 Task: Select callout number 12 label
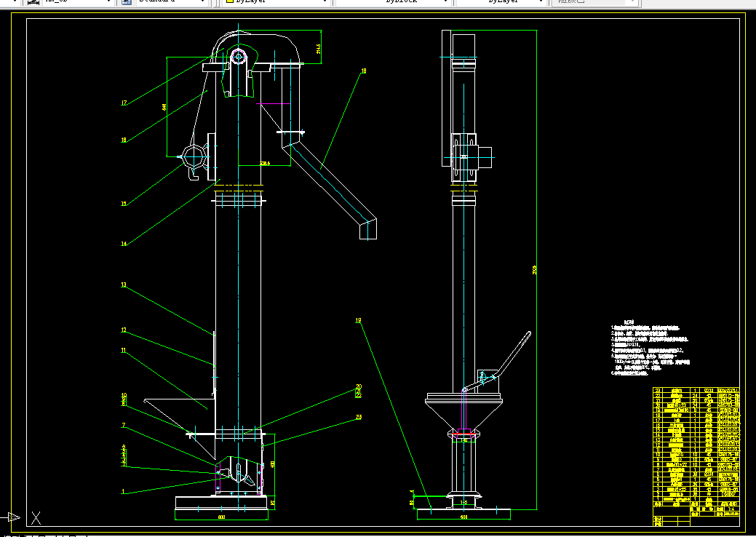124,330
